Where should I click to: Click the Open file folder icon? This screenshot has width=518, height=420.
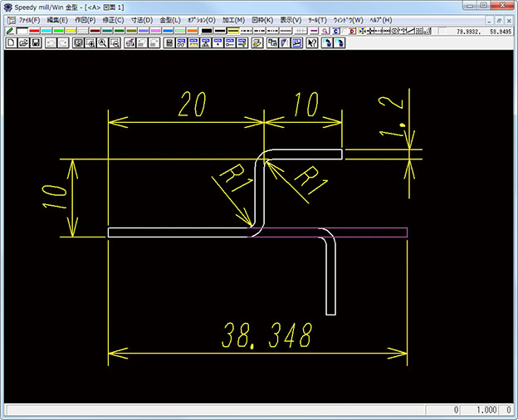(x=23, y=42)
